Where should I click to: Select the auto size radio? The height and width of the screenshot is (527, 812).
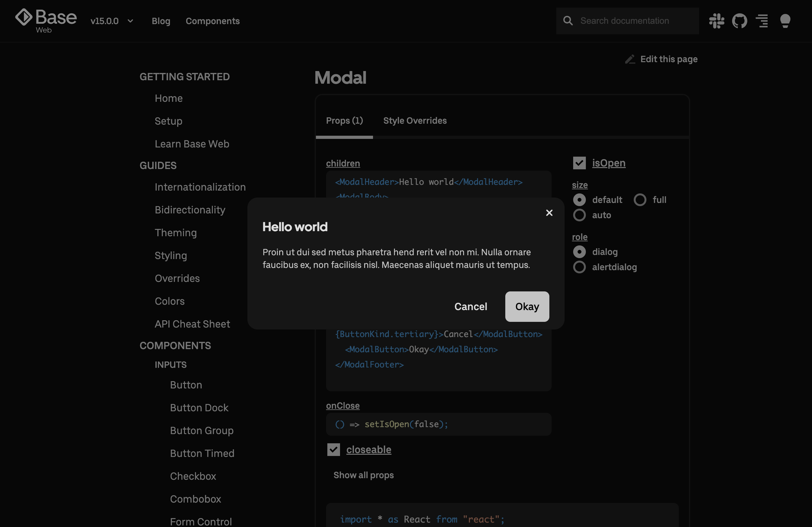(x=579, y=215)
